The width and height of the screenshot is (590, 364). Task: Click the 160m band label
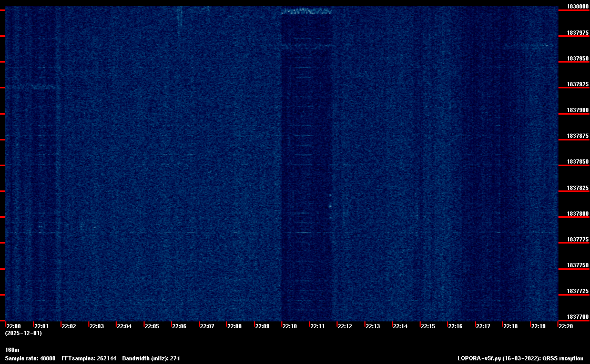(x=12, y=350)
